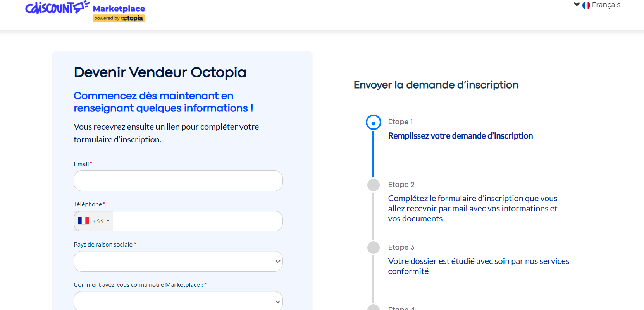Click the French flag language icon
The image size is (644, 310).
(x=586, y=5)
